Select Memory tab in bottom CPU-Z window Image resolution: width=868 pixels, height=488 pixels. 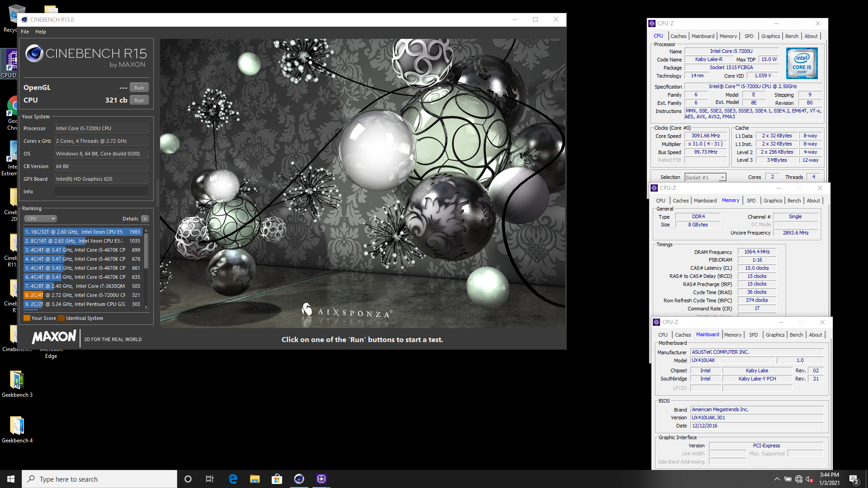pos(732,335)
